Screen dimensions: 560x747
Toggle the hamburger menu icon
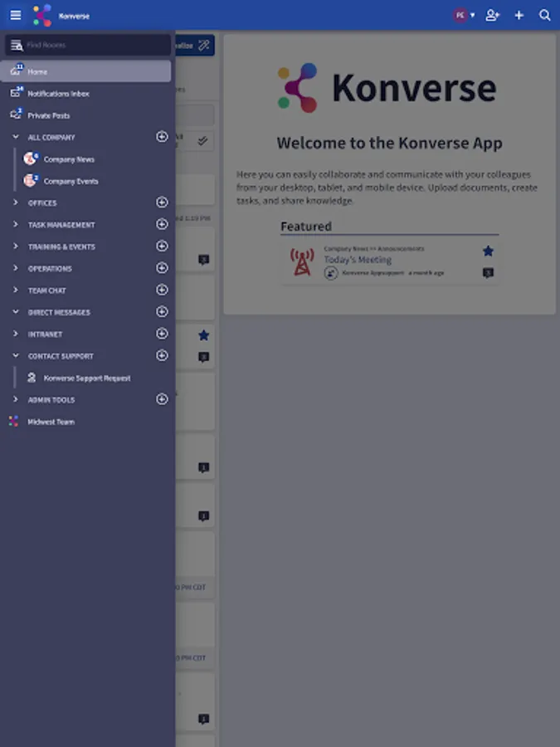[x=15, y=15]
